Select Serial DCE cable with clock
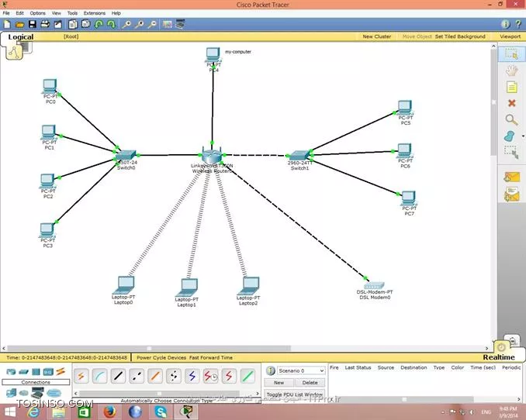The image size is (526, 420). point(211,376)
